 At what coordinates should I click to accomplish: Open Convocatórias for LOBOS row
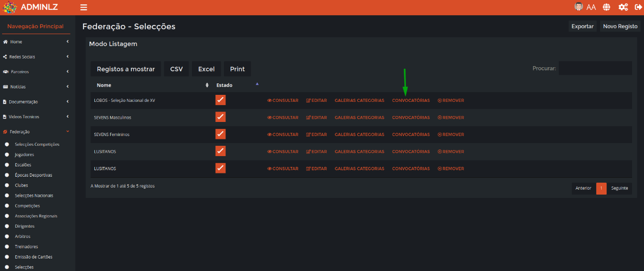[411, 101]
